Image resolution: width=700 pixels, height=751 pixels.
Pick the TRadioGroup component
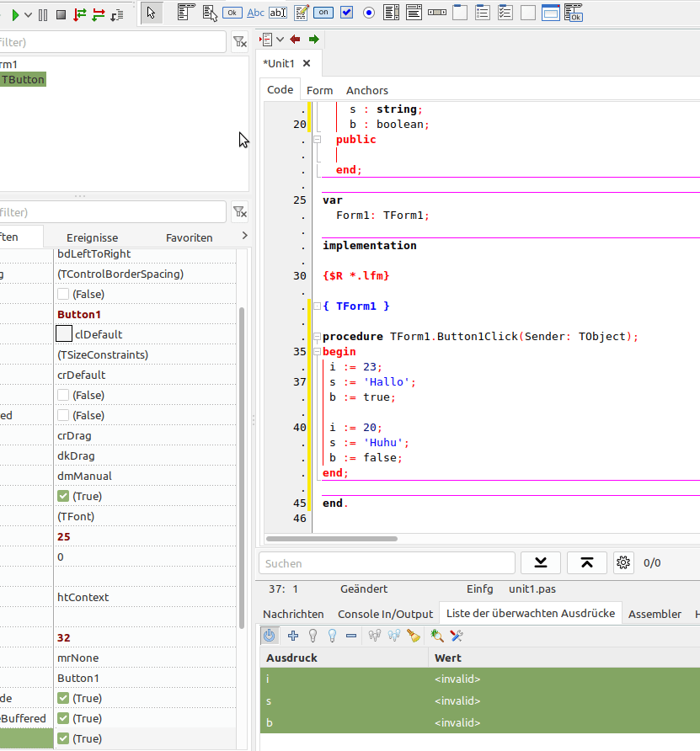pyautogui.click(x=483, y=13)
